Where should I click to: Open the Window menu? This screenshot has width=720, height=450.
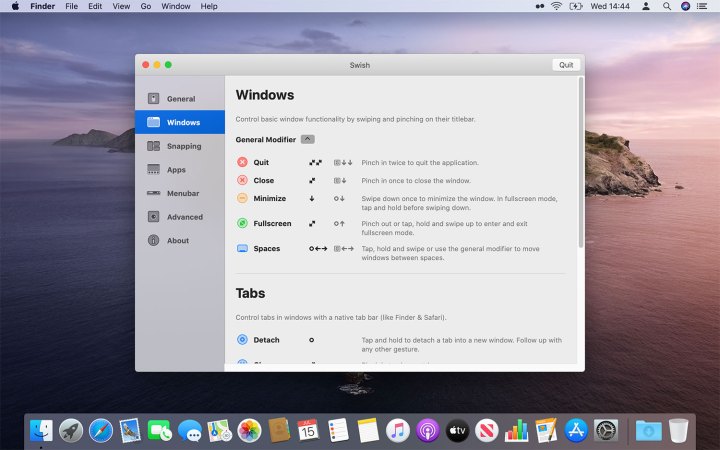click(x=176, y=6)
